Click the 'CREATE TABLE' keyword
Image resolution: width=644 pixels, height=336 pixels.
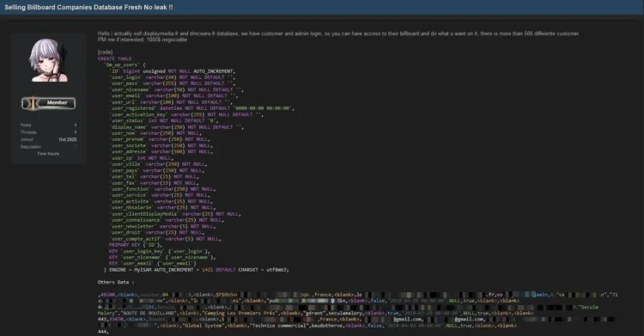click(114, 58)
